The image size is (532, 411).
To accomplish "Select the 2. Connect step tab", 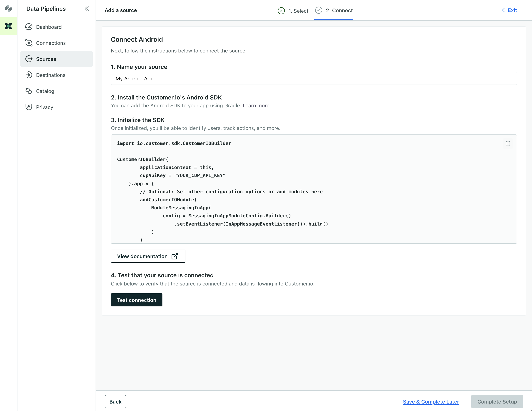I will pyautogui.click(x=333, y=10).
